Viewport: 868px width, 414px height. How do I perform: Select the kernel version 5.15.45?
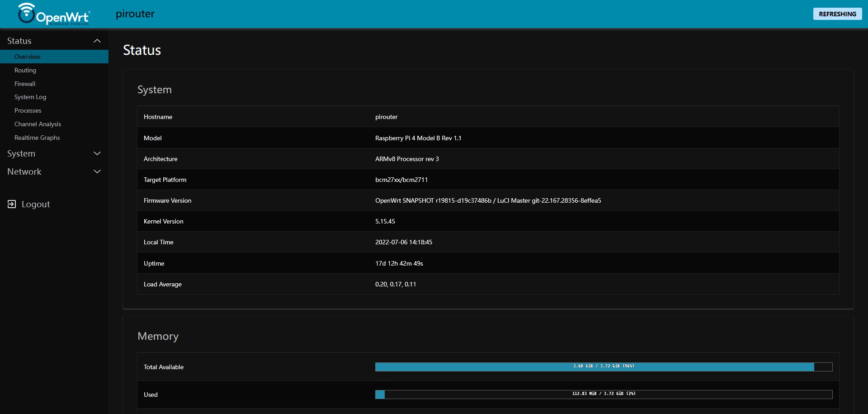click(x=385, y=221)
